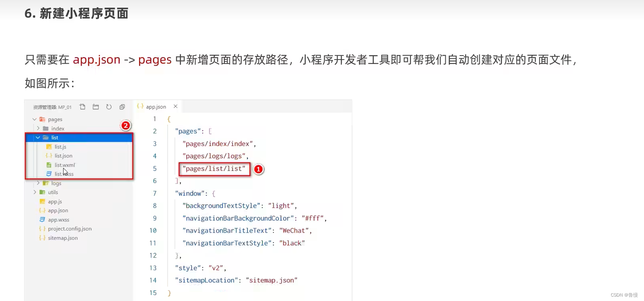Expand the logs folder chevron

(38, 183)
